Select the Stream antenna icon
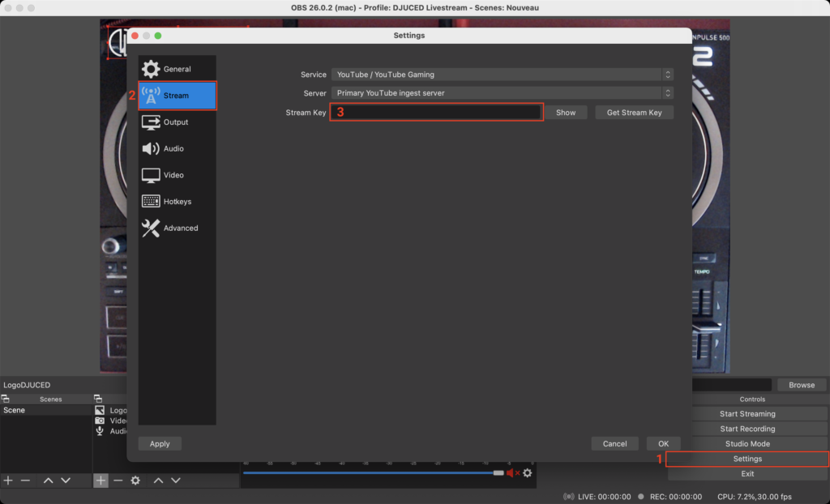 (x=151, y=96)
